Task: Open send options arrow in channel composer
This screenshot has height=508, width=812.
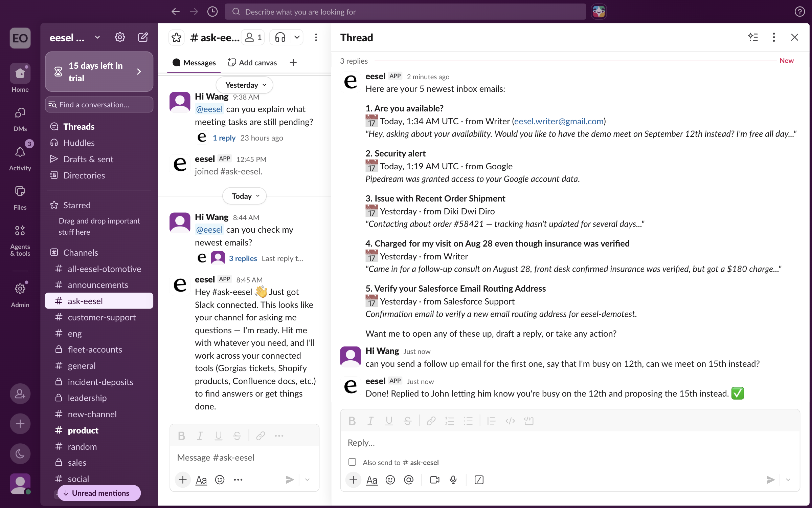Action: pyautogui.click(x=307, y=480)
